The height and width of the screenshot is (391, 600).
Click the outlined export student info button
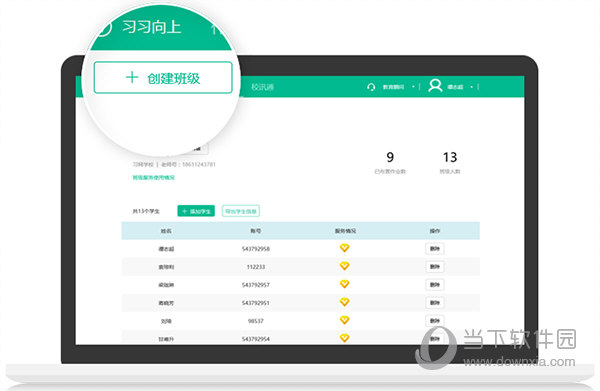coord(241,211)
